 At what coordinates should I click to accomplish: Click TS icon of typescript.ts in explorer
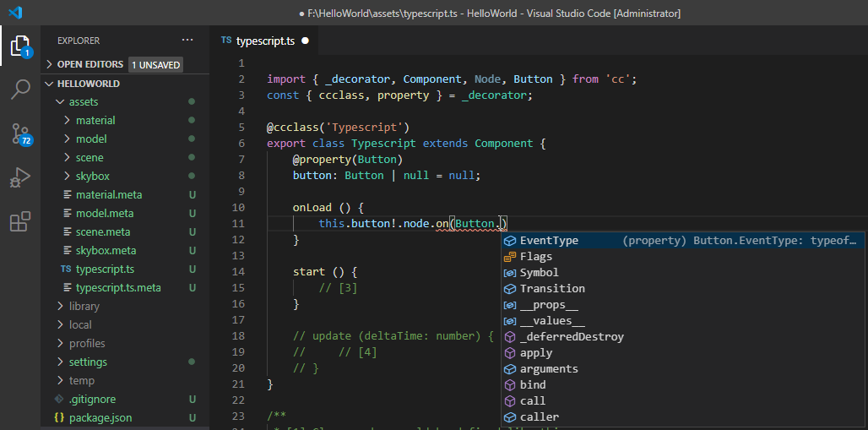click(x=66, y=269)
